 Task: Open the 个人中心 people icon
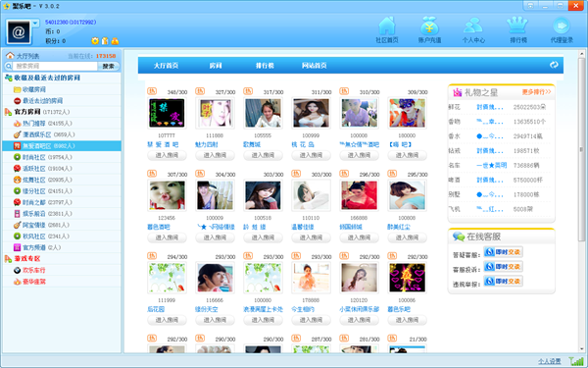click(473, 26)
